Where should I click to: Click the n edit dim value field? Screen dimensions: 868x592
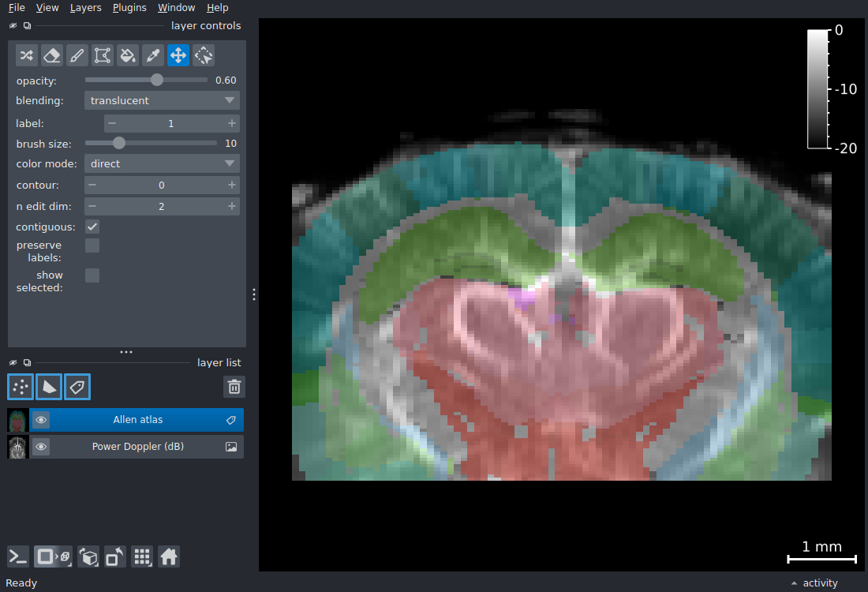(162, 206)
